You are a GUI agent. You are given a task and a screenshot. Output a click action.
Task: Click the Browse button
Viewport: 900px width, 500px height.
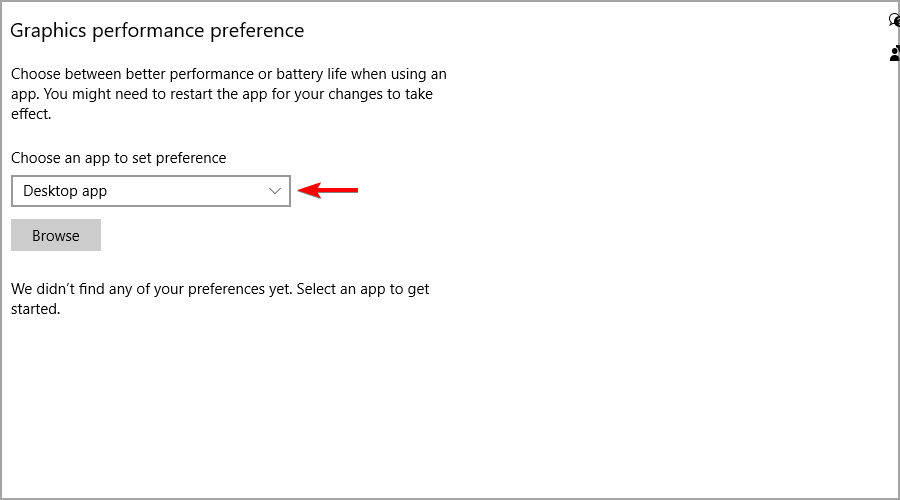tap(56, 235)
